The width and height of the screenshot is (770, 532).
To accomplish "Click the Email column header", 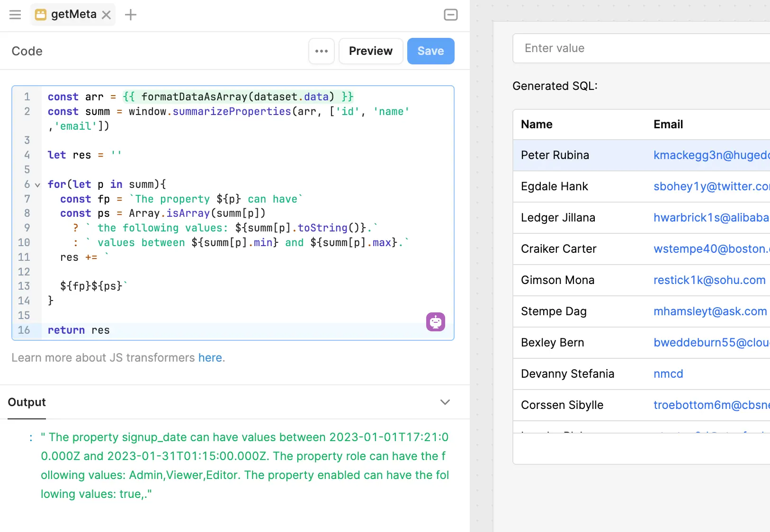I will 668,124.
